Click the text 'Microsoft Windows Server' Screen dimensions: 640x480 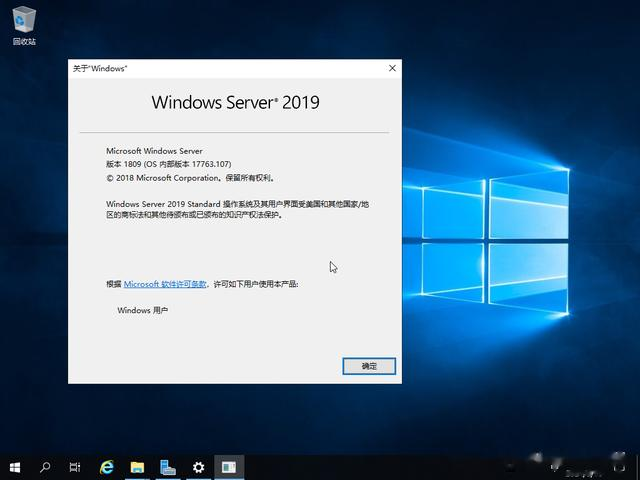pos(154,151)
